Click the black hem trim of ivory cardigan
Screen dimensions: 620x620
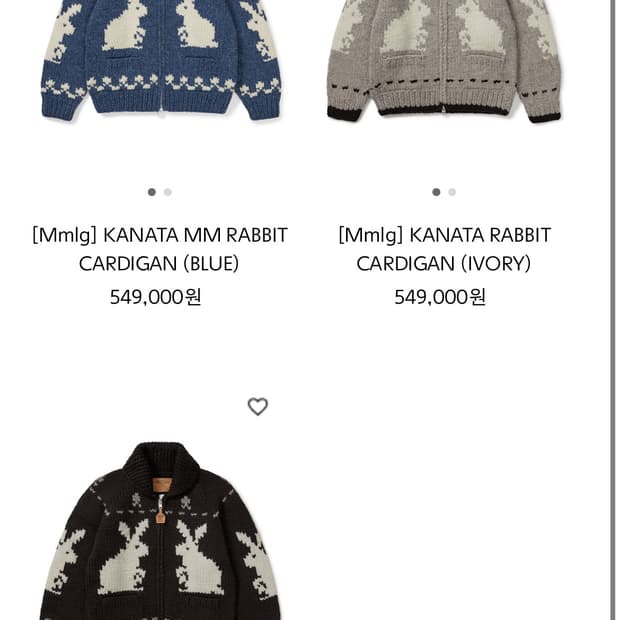(443, 111)
